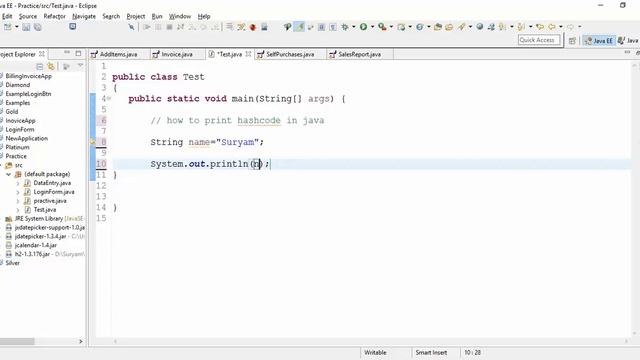Image resolution: width=640 pixels, height=360 pixels.
Task: Click the New Java Class icon
Action: click(x=420, y=27)
